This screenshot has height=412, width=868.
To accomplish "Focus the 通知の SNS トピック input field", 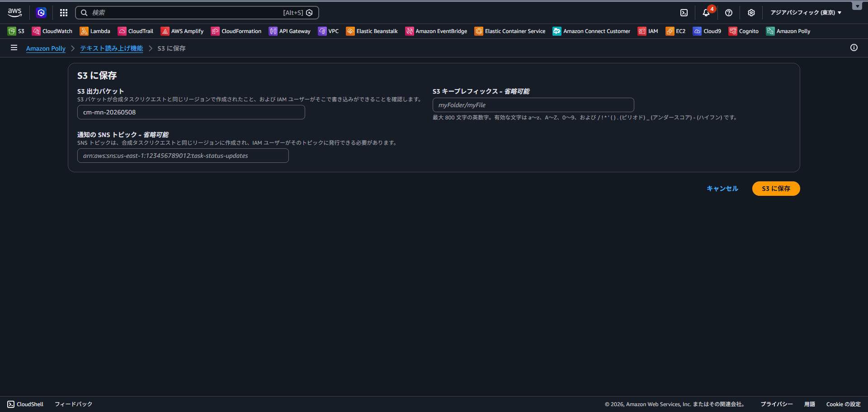I will (x=183, y=156).
